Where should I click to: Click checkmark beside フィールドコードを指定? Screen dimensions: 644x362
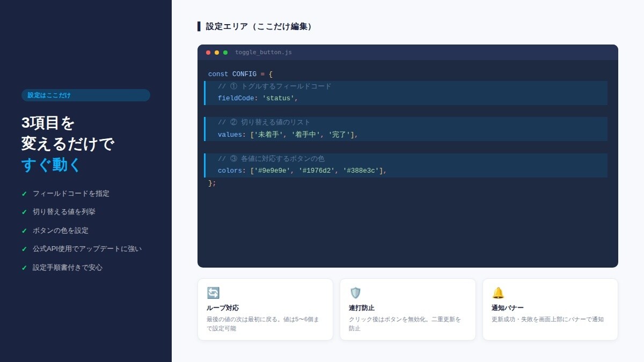(x=24, y=194)
